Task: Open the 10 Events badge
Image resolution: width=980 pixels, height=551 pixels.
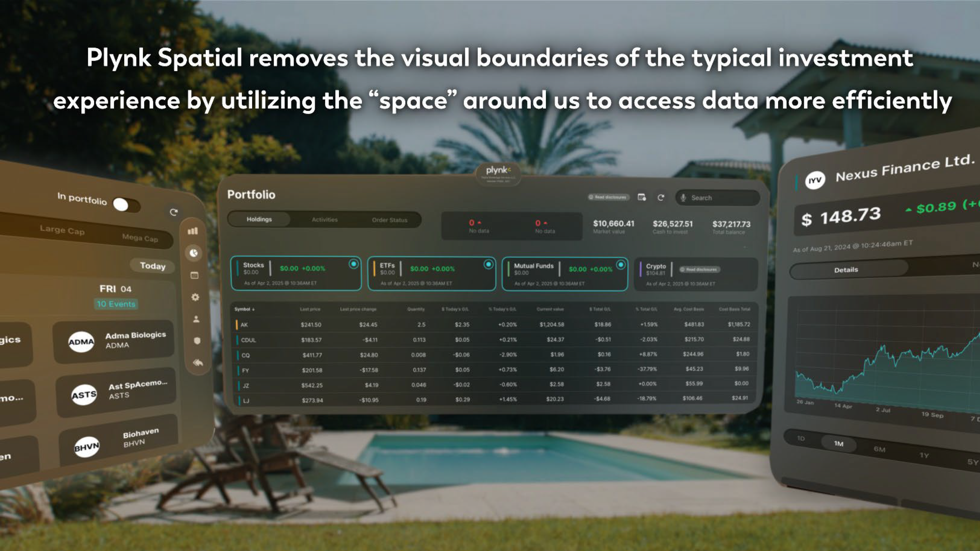Action: [x=116, y=304]
